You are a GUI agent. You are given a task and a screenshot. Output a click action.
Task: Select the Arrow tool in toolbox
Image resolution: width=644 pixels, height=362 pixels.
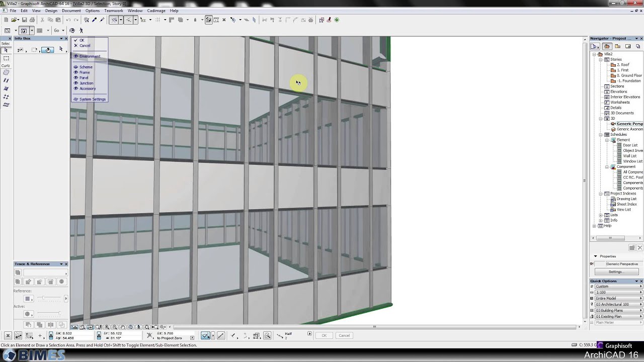(x=6, y=50)
